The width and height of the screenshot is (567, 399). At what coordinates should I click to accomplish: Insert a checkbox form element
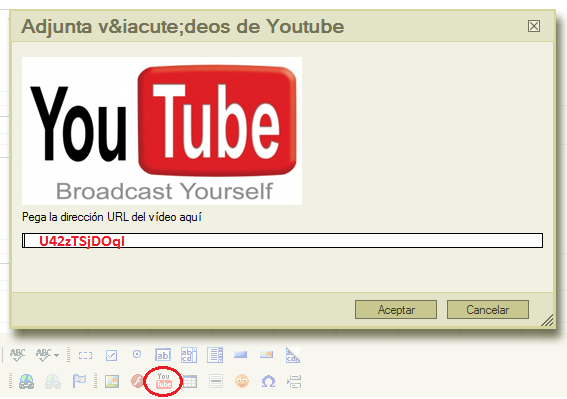(111, 355)
